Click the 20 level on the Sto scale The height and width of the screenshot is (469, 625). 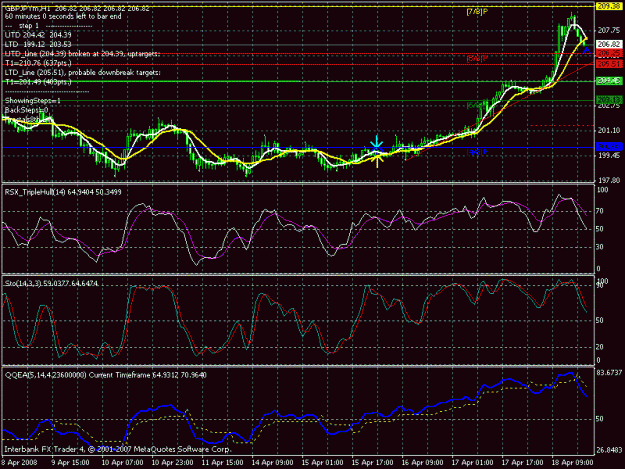coord(600,347)
